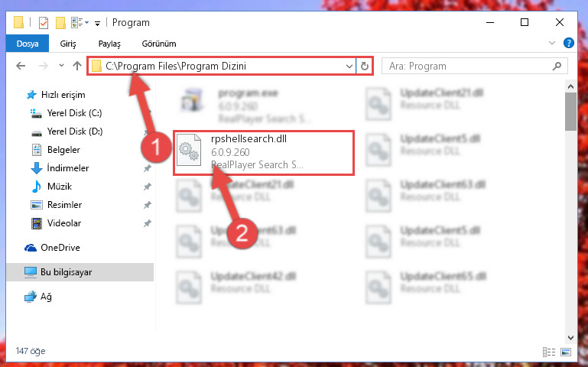This screenshot has width=588, height=367.
Task: Open OneDrive in the navigation pane
Action: [60, 248]
